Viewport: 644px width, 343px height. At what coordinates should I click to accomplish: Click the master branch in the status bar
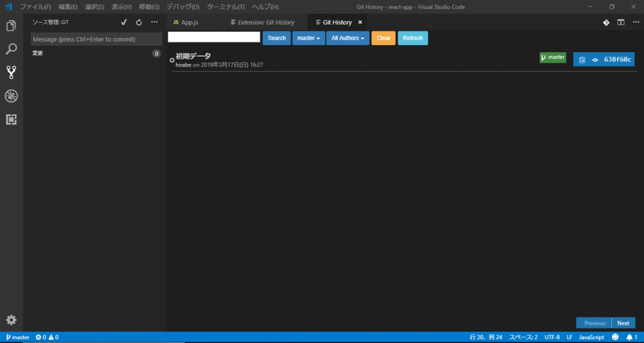pyautogui.click(x=18, y=337)
